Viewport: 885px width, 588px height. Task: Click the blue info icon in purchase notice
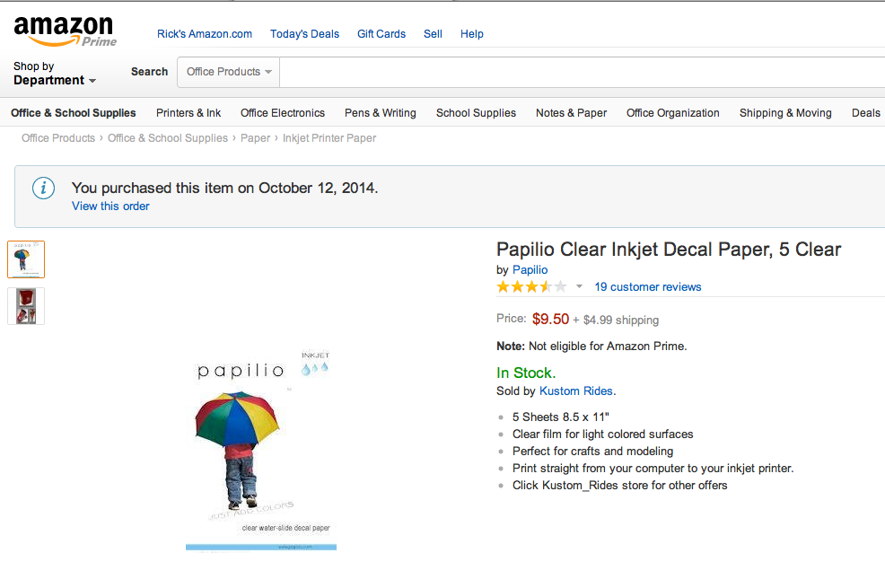(43, 188)
